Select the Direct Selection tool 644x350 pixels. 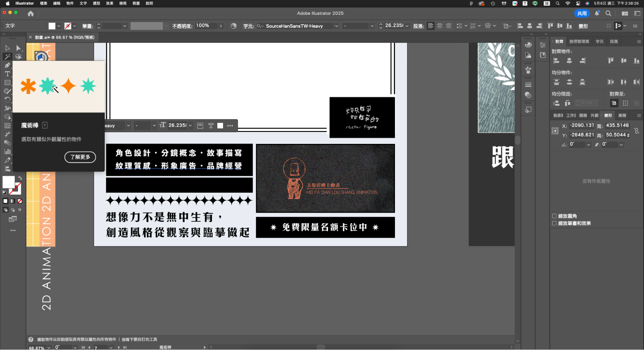pyautogui.click(x=18, y=48)
